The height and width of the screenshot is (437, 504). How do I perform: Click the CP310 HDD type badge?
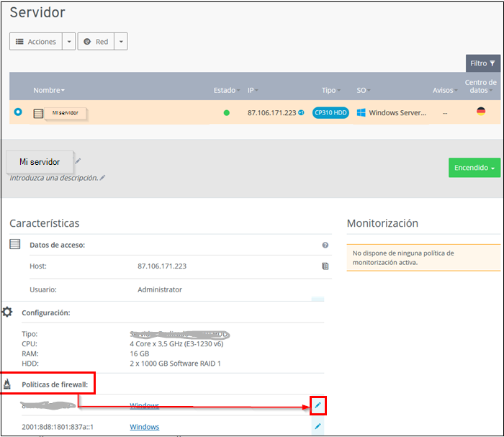point(330,113)
